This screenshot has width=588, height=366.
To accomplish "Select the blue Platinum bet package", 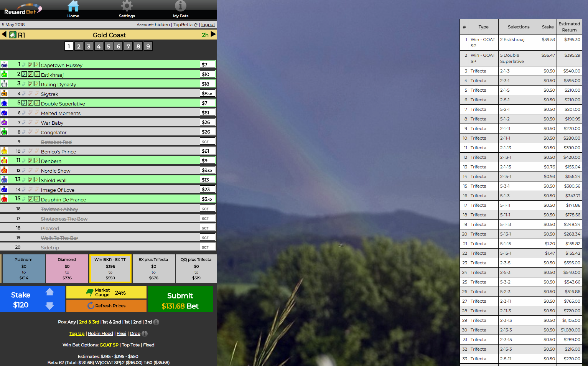I will coord(24,269).
